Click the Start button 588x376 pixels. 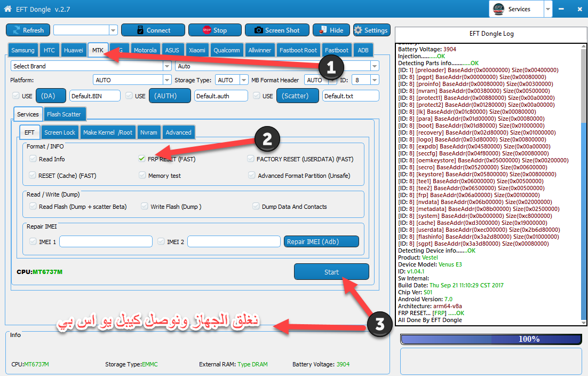pyautogui.click(x=331, y=272)
